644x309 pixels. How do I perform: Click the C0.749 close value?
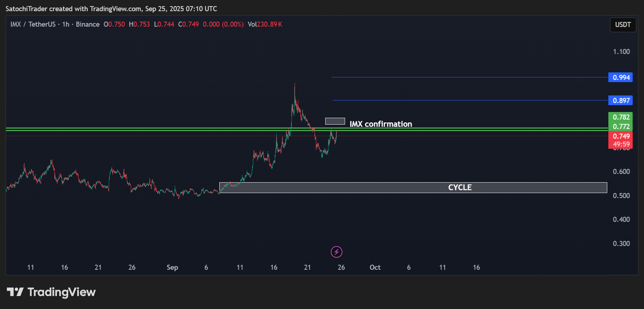coord(188,24)
